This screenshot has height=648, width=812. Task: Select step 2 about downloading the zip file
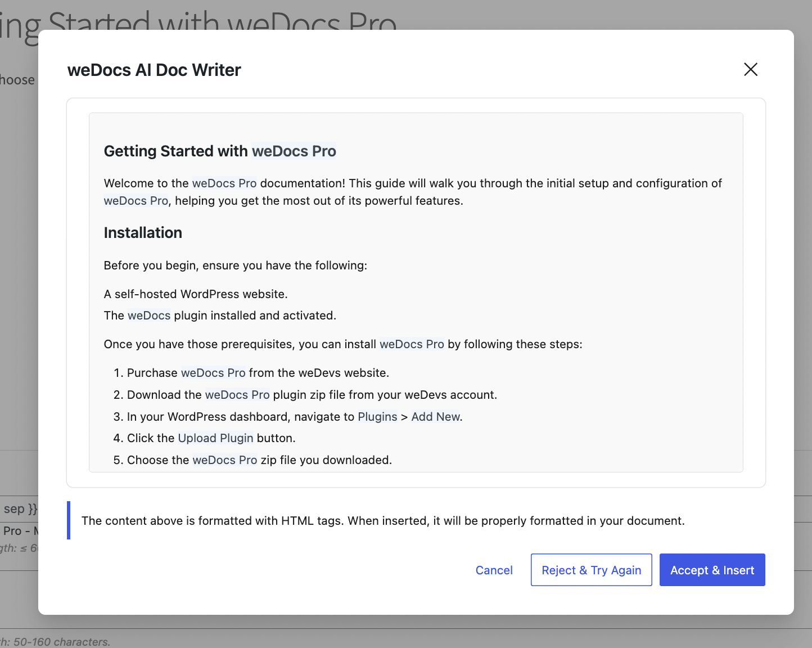(x=312, y=395)
